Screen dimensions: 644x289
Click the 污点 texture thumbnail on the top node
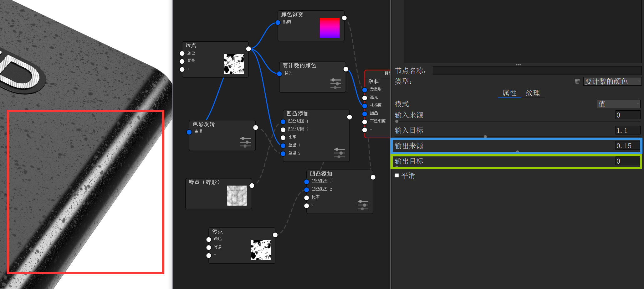pos(234,64)
